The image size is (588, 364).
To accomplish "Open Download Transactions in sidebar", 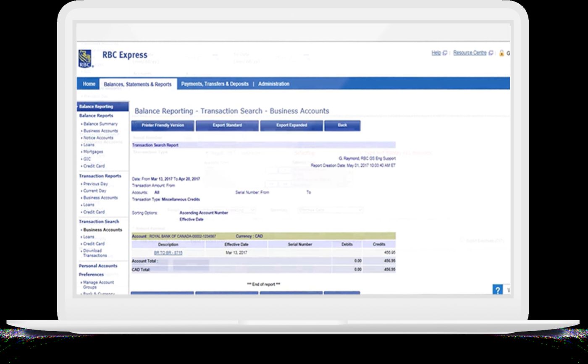I will (94, 253).
